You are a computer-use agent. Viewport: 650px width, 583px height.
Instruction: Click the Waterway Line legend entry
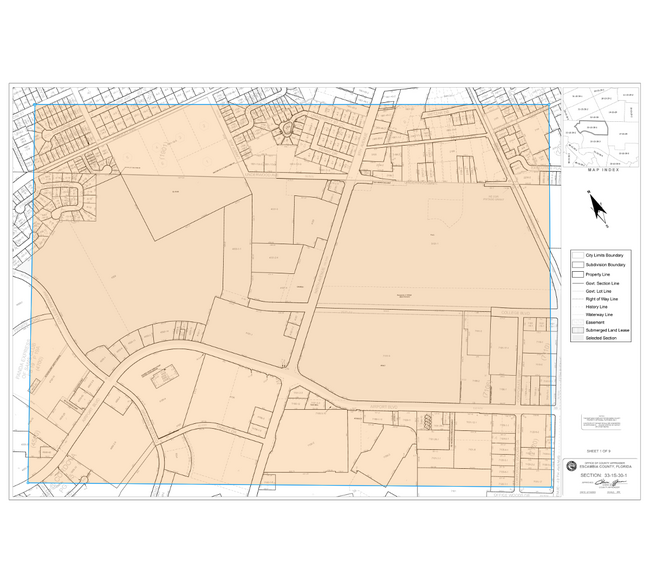[x=600, y=314]
